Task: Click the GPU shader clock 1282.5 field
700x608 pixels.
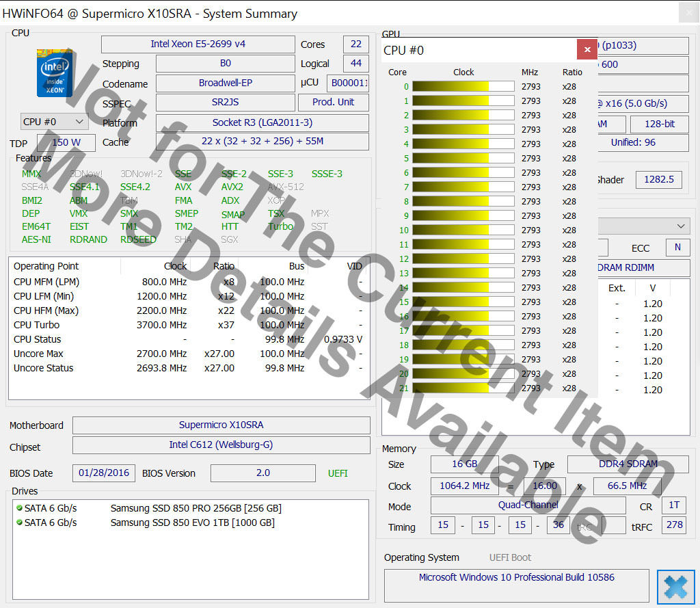Action: click(x=658, y=180)
